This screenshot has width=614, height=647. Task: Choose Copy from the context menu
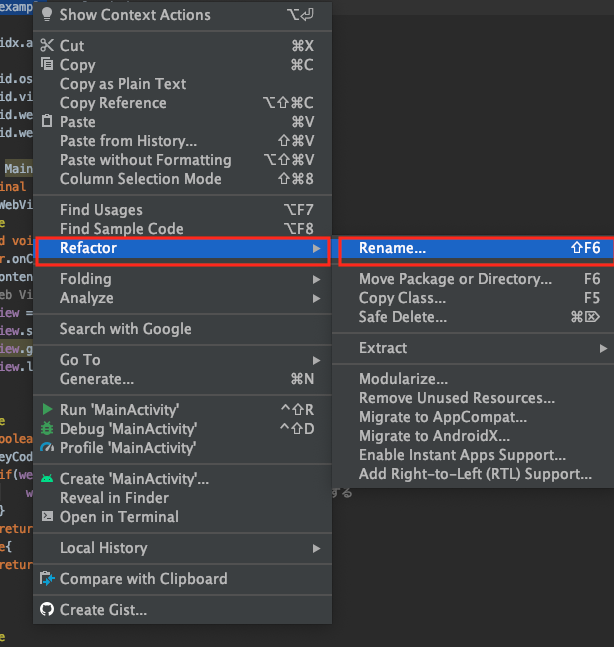coord(182,64)
